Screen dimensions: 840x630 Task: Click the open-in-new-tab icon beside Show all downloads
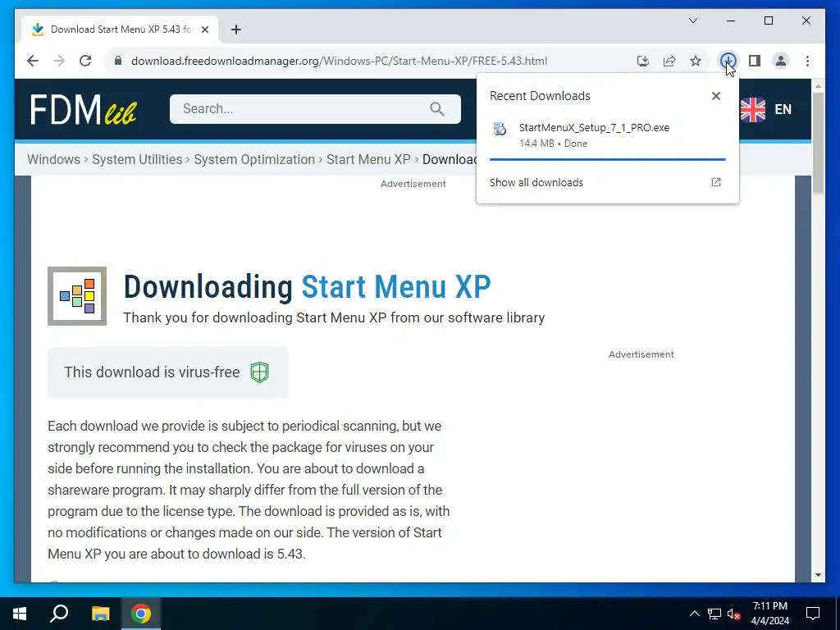click(715, 182)
